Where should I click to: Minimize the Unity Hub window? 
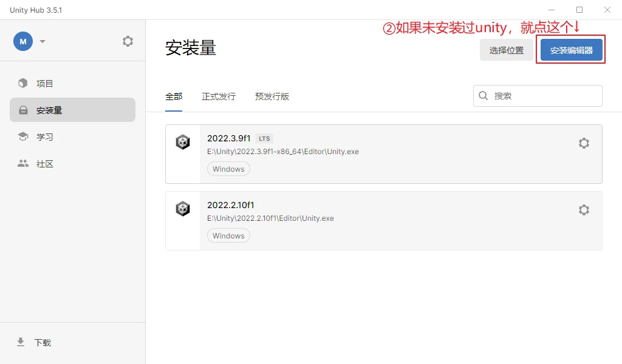552,10
